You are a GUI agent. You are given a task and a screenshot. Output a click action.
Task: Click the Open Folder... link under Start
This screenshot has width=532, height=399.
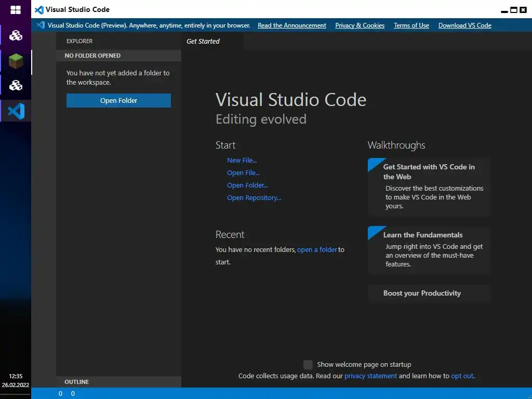pos(247,185)
